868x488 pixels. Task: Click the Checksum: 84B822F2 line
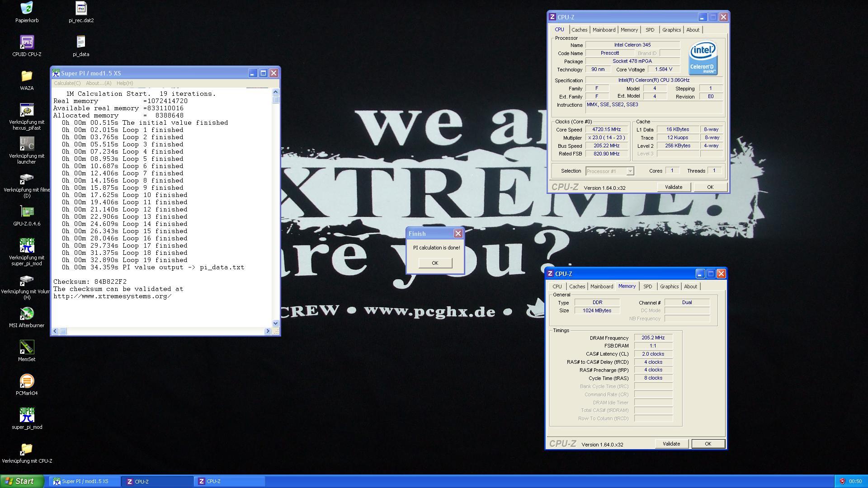click(90, 282)
